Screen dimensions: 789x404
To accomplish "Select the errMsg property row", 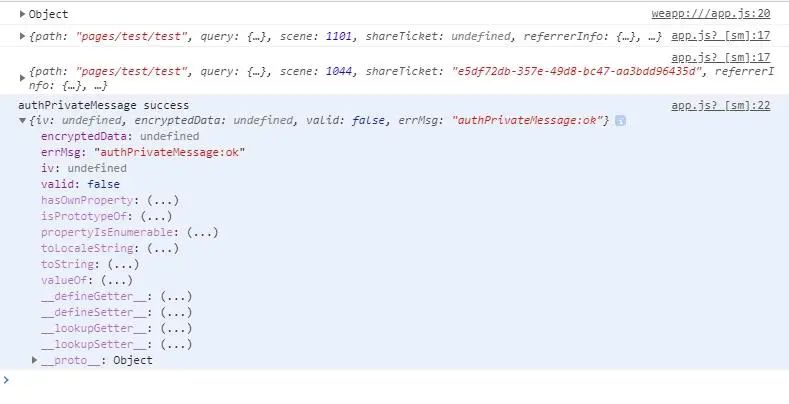I will tap(143, 152).
